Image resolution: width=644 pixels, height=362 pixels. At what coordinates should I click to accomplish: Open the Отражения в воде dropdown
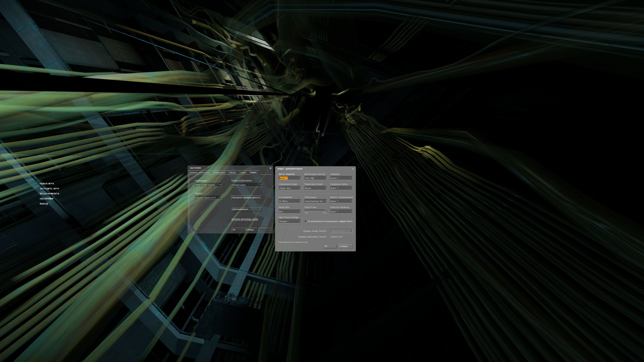(x=289, y=188)
